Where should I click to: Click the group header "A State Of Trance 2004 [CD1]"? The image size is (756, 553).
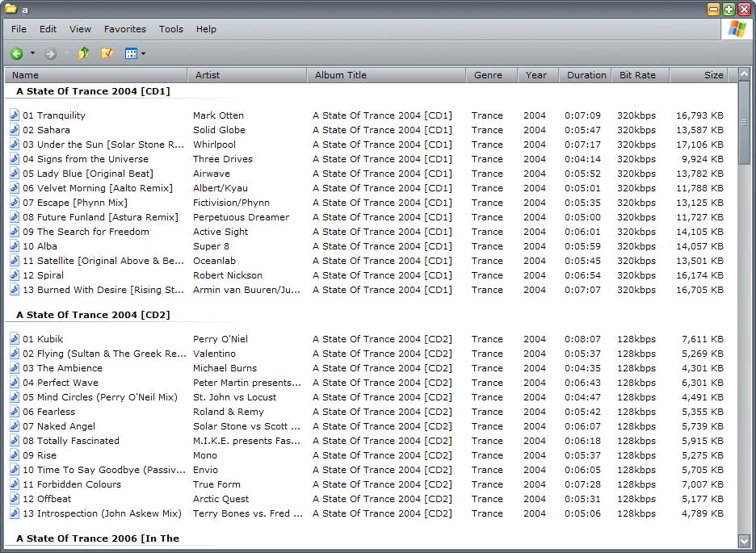click(x=93, y=91)
